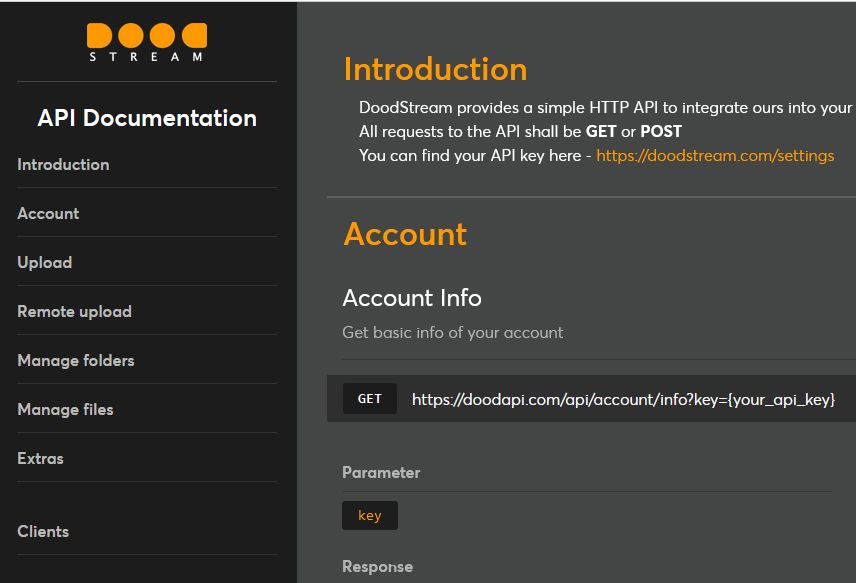Click the orange Introduction heading

(x=435, y=70)
